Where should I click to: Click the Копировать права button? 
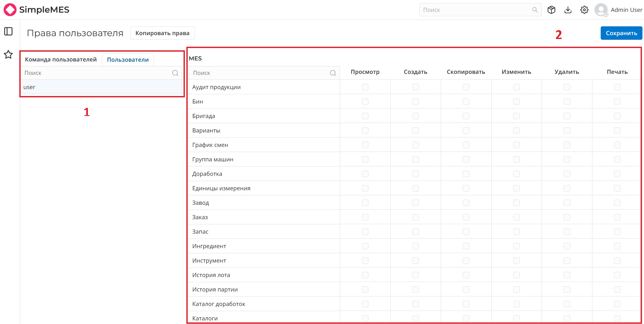162,33
